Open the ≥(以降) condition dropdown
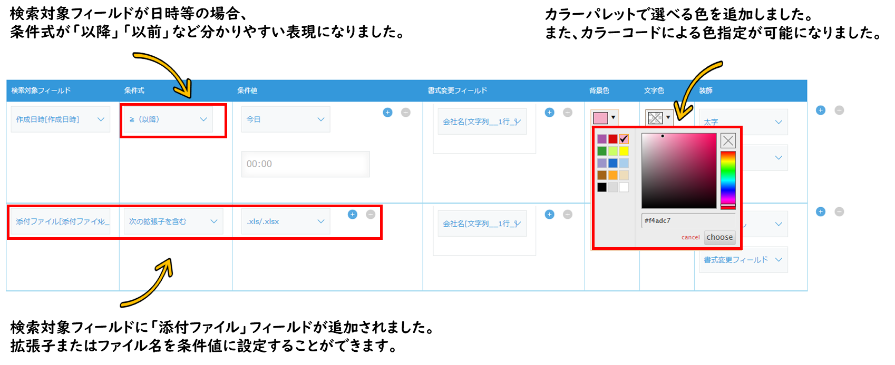Image resolution: width=895 pixels, height=365 pixels. [168, 119]
